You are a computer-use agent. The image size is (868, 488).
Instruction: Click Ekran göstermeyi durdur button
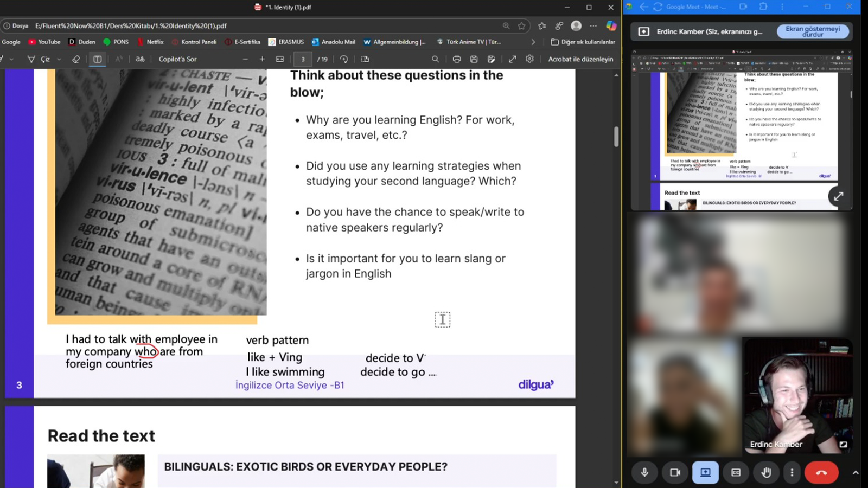(x=812, y=31)
